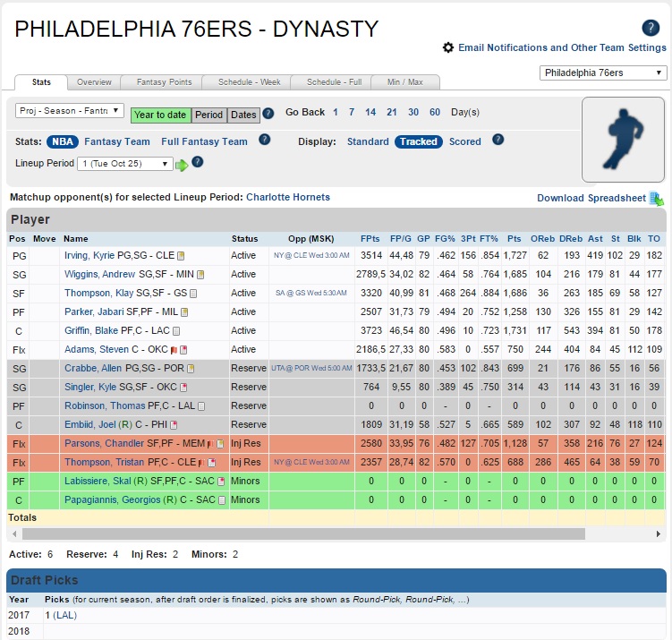The height and width of the screenshot is (640, 672).
Task: Open help icon beside Lineup Period arrow
Action: tap(197, 162)
